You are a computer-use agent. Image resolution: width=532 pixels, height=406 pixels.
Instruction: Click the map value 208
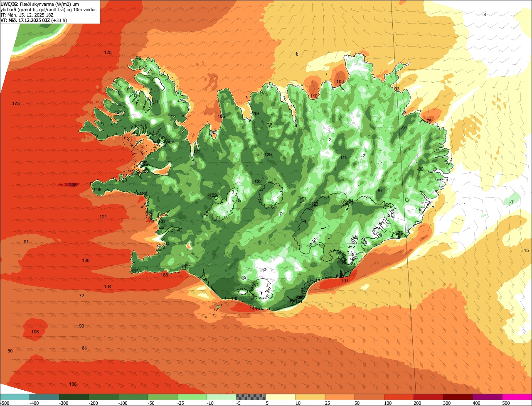tap(73, 185)
